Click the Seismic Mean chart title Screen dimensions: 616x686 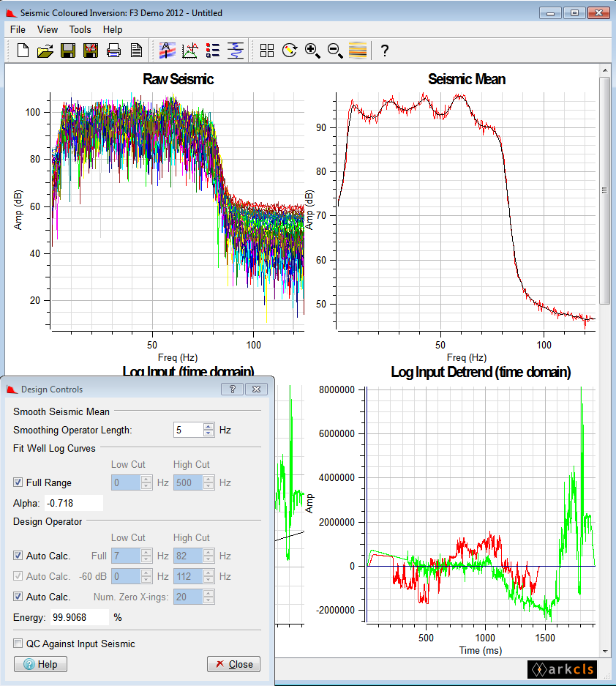coord(467,79)
